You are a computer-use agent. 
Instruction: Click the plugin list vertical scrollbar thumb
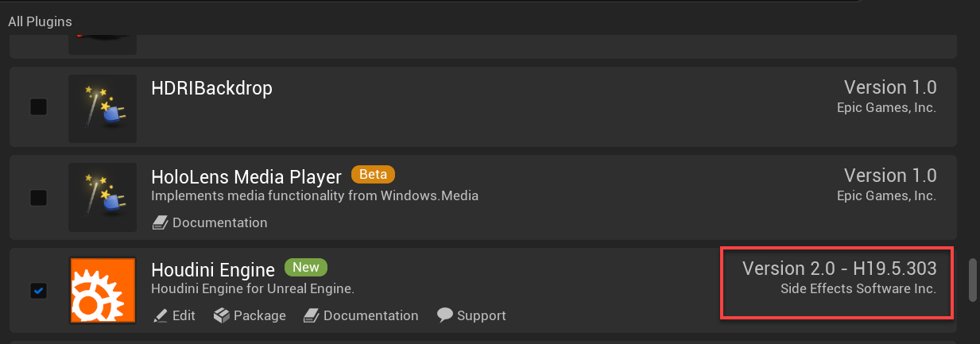pyautogui.click(x=974, y=280)
